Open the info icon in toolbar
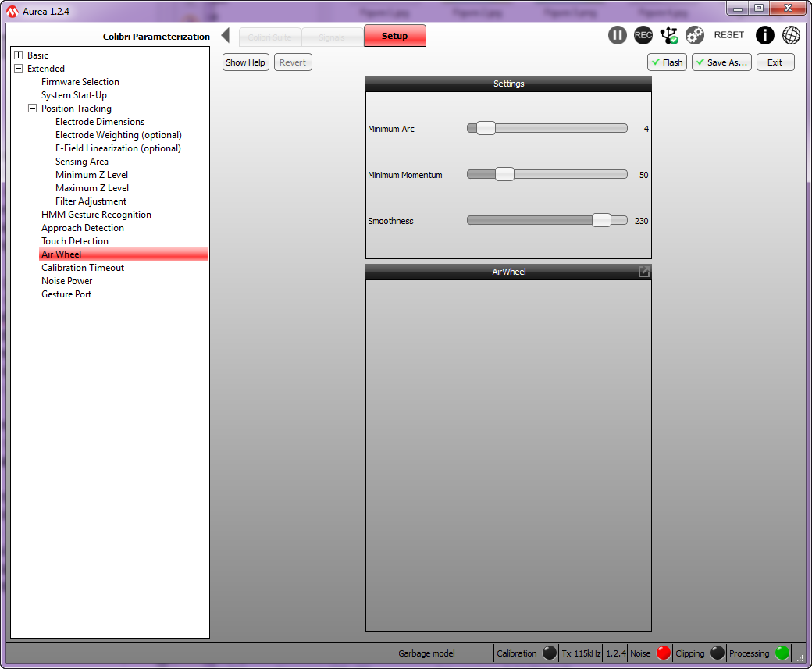Viewport: 812px width, 669px height. coord(765,35)
